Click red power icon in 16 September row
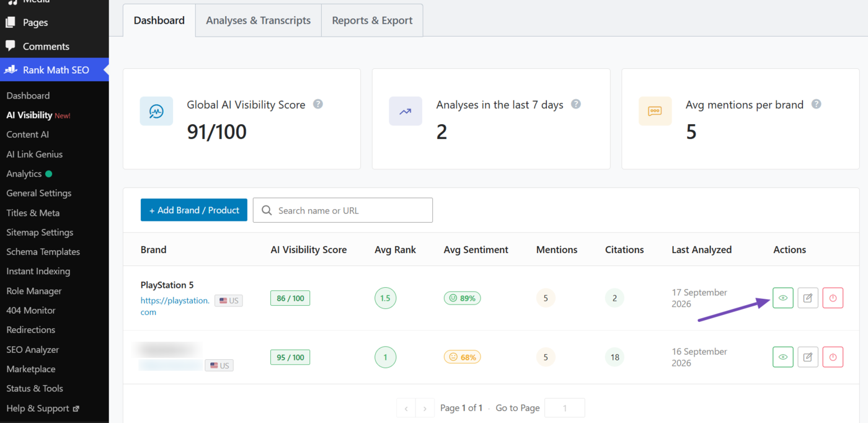The height and width of the screenshot is (423, 868). [x=833, y=357]
